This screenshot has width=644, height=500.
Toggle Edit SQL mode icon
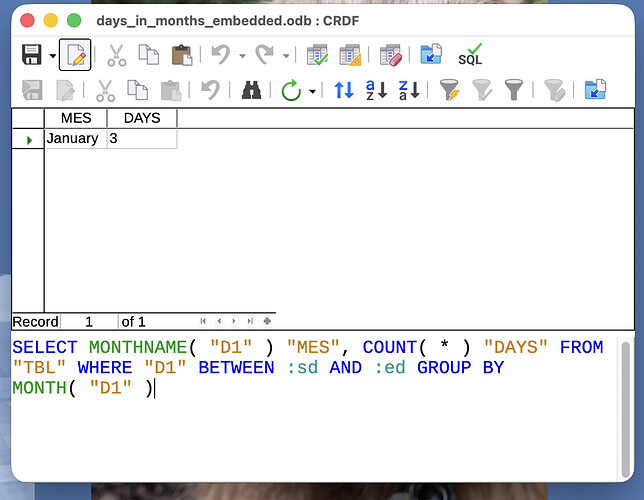(x=75, y=55)
